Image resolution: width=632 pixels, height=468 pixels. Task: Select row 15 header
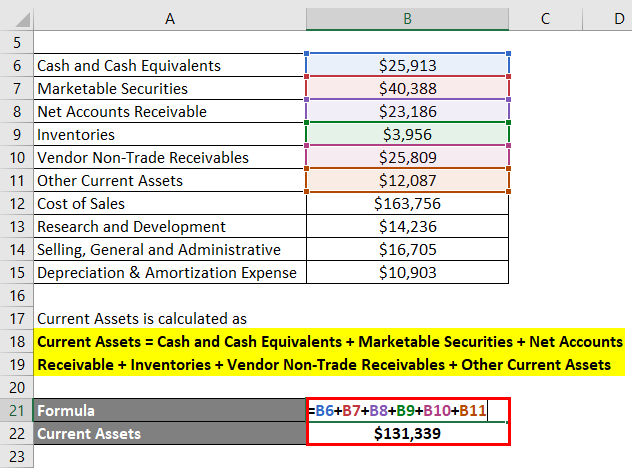[17, 272]
